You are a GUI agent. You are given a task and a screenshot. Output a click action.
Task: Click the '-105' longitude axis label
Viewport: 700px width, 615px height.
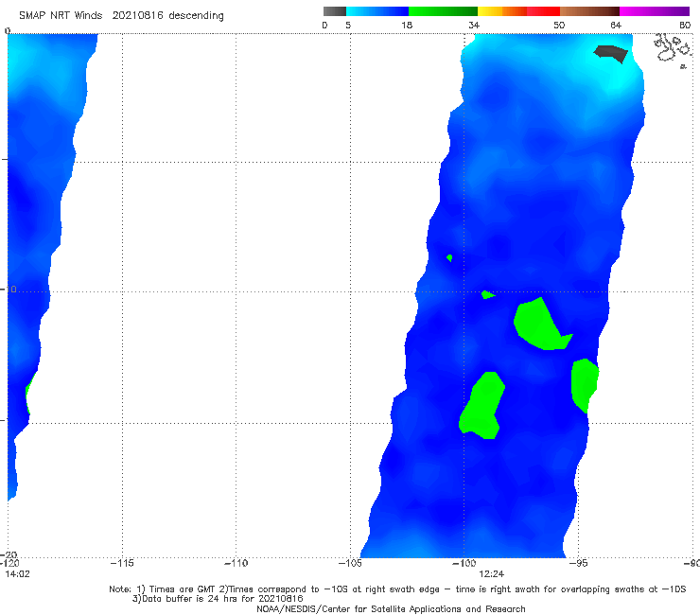(x=350, y=563)
